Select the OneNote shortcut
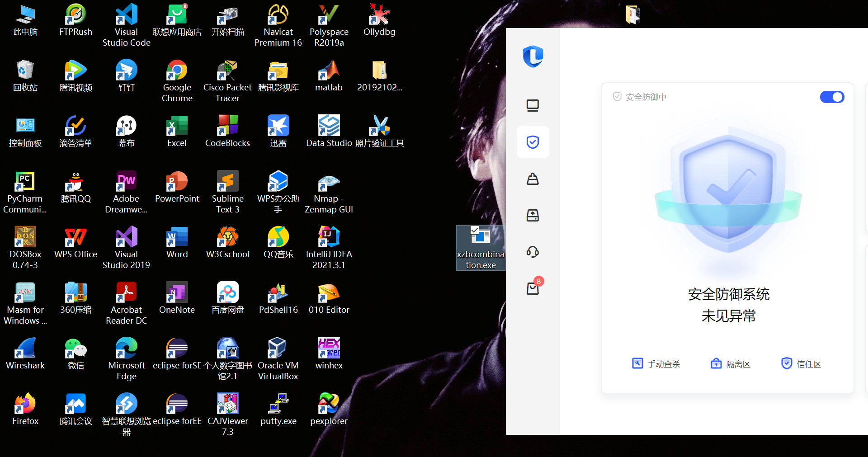The image size is (868, 457). pos(177,299)
